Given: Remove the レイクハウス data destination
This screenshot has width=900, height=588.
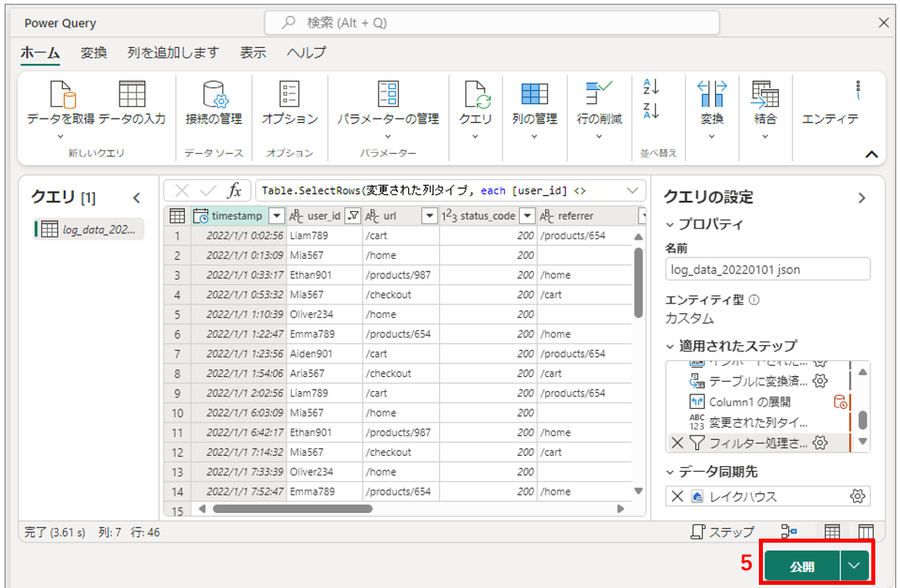Looking at the screenshot, I should pyautogui.click(x=678, y=496).
